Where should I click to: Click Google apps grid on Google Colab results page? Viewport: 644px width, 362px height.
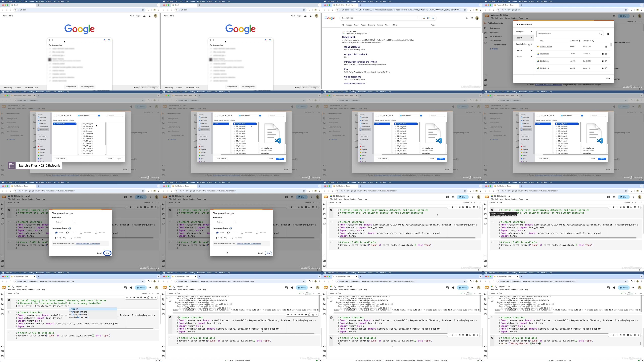click(x=472, y=18)
